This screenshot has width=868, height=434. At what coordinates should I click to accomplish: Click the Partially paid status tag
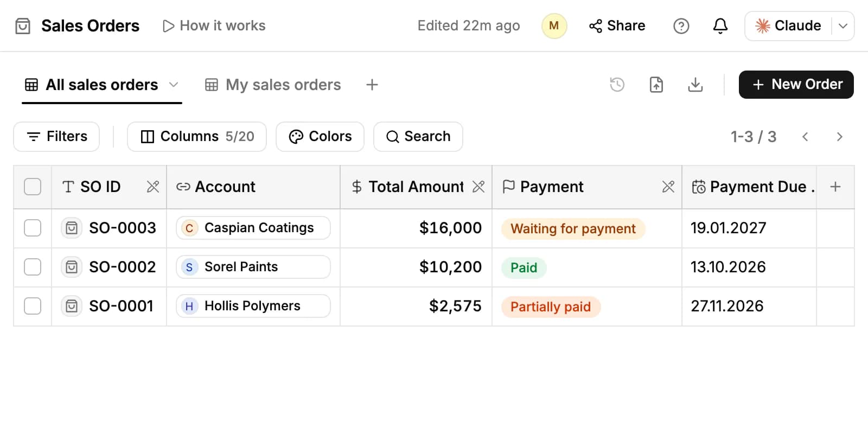click(551, 307)
